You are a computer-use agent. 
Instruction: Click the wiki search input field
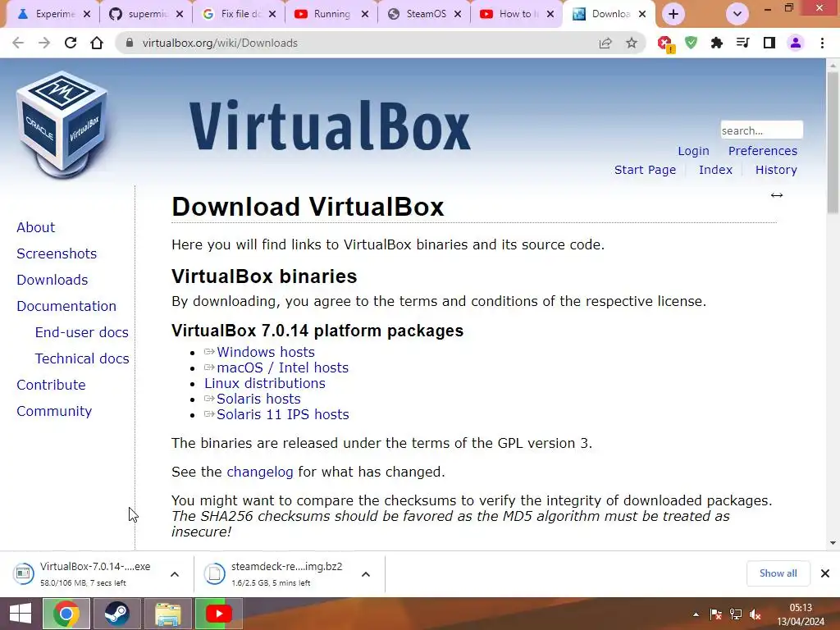(x=761, y=130)
